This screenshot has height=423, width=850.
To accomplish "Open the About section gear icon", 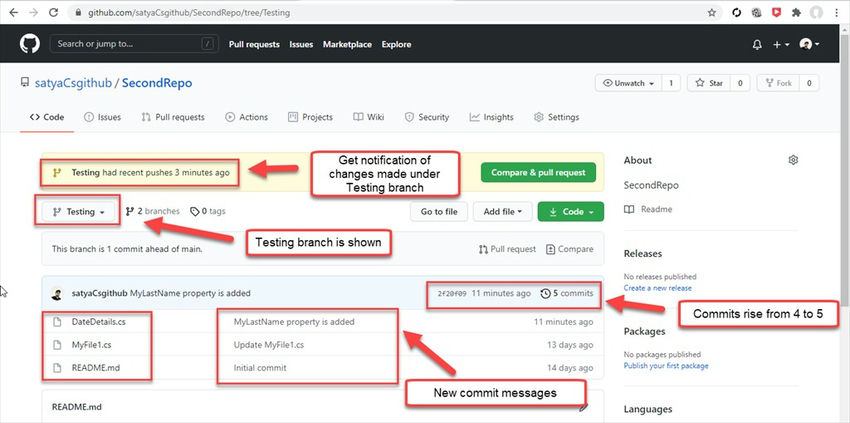I will click(x=793, y=160).
